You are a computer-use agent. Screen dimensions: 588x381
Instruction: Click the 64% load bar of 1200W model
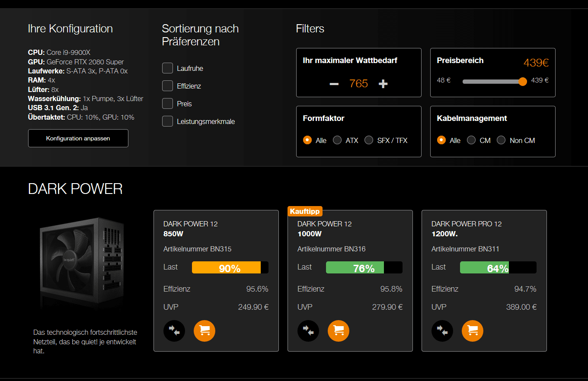498,267
